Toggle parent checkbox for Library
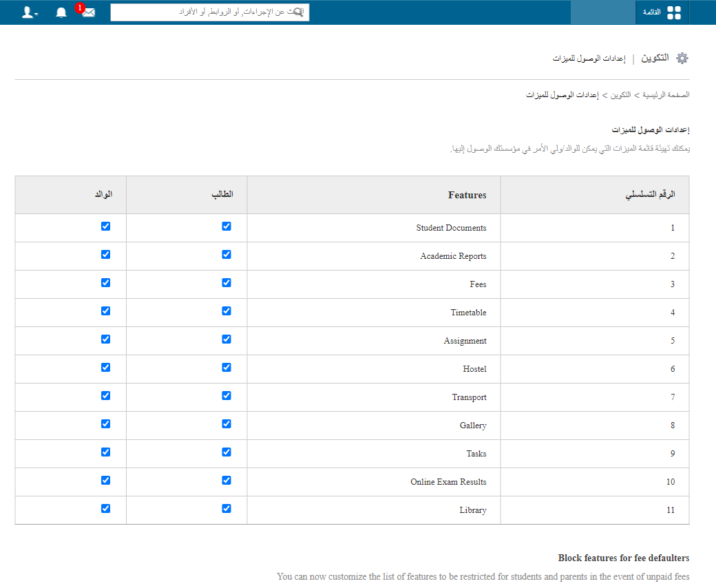 point(105,509)
